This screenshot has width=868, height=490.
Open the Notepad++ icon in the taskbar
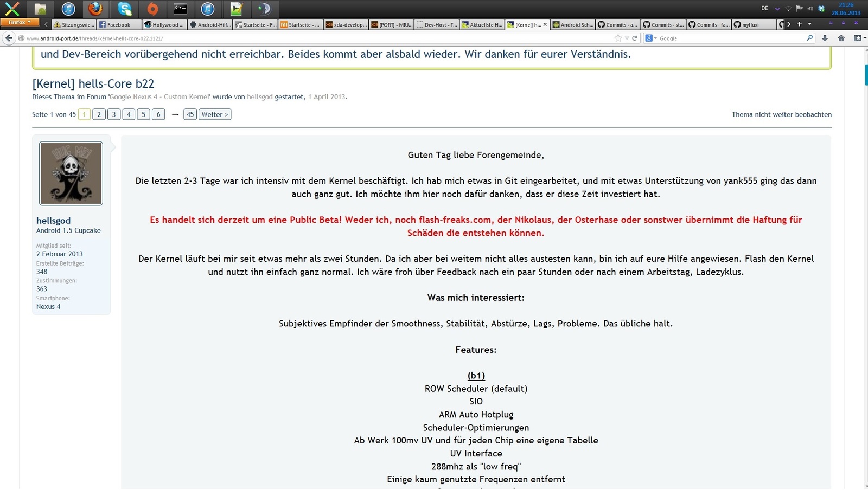point(236,9)
